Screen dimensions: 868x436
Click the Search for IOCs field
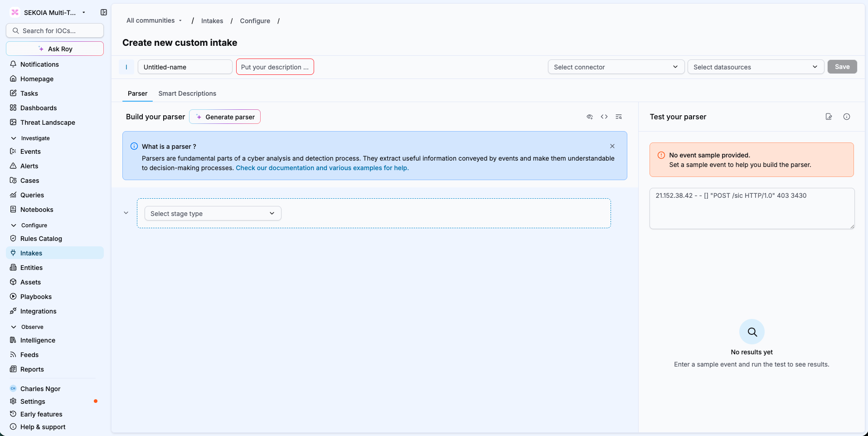tap(55, 31)
